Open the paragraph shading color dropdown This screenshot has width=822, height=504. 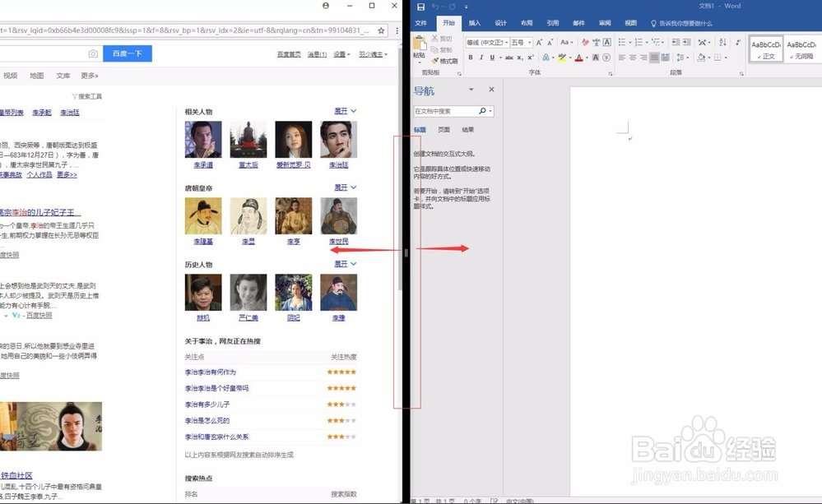pyautogui.click(x=709, y=58)
